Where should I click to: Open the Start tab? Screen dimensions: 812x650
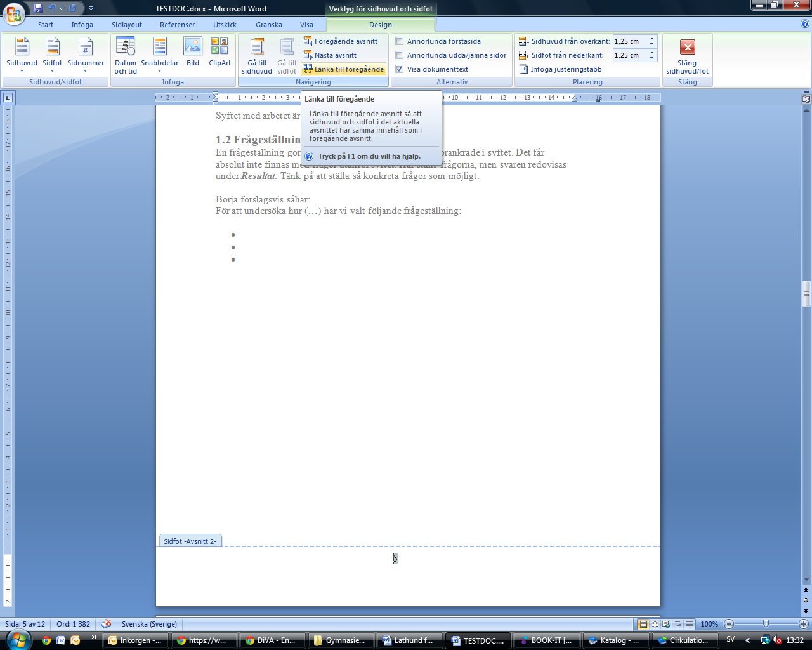[x=46, y=25]
